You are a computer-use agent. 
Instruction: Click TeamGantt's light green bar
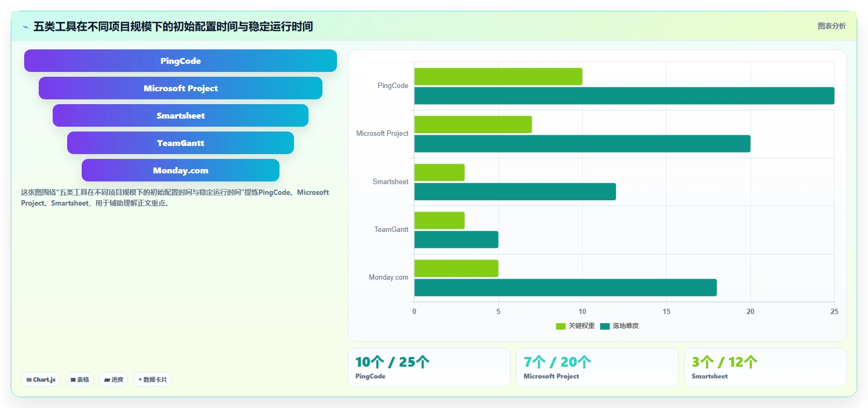point(440,221)
